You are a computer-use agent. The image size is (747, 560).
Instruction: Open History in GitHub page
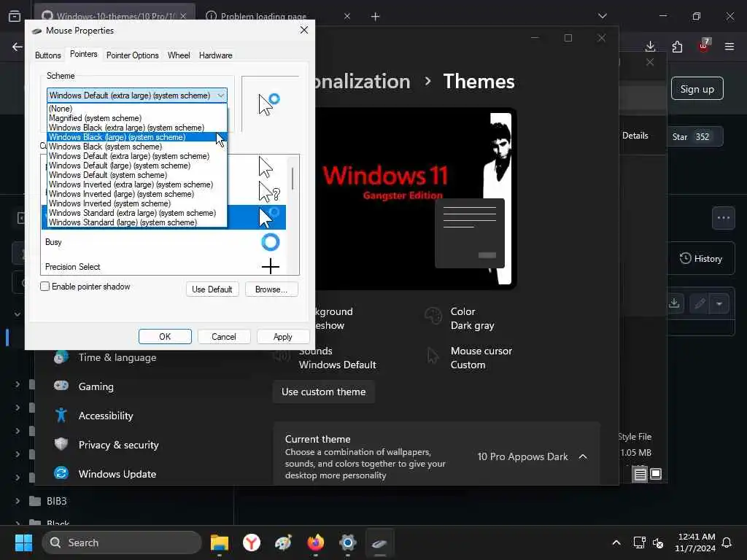coord(701,259)
